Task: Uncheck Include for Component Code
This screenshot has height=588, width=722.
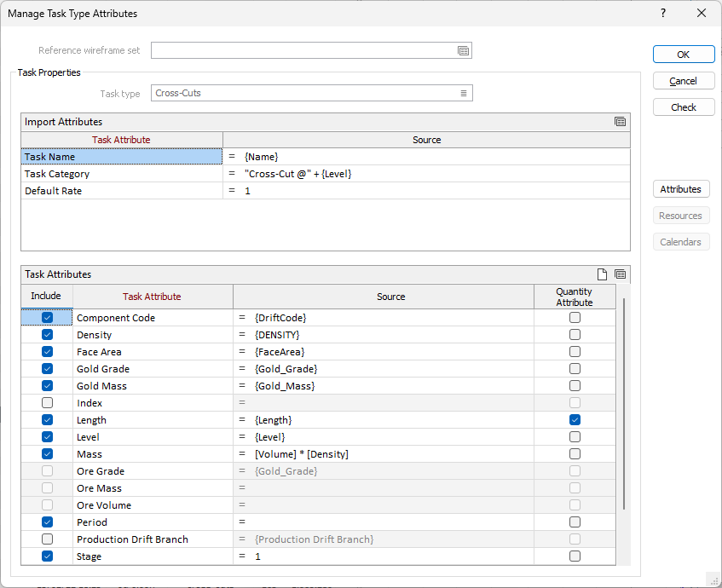Action: tap(47, 318)
